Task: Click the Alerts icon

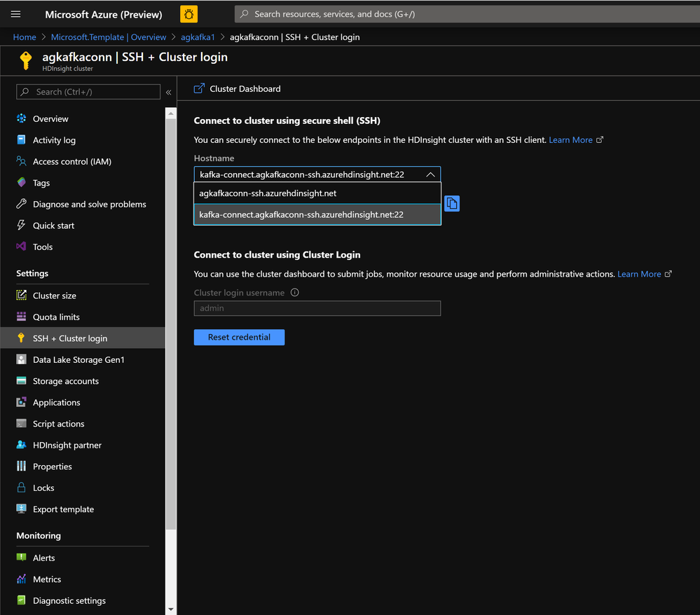Action: pos(21,557)
